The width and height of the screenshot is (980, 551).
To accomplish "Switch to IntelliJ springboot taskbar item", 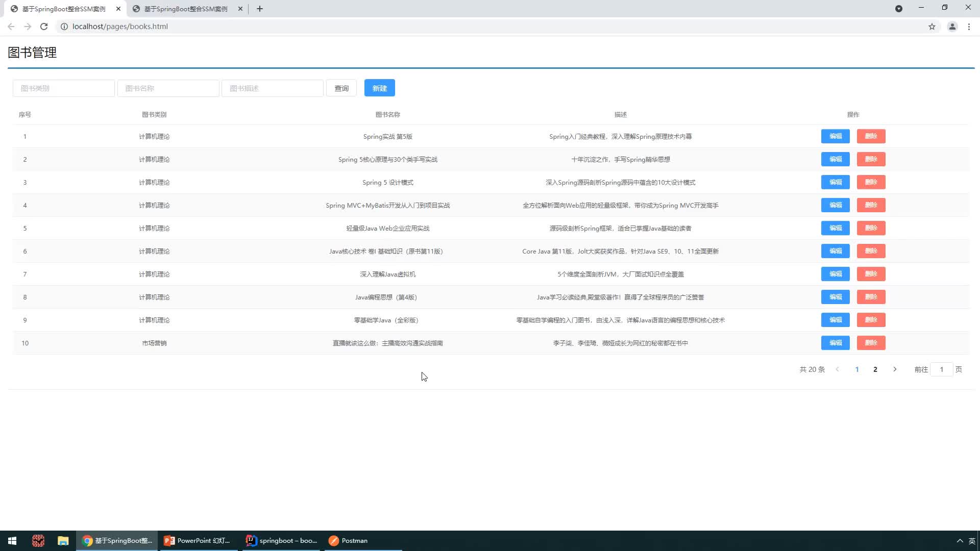I will coord(281,541).
